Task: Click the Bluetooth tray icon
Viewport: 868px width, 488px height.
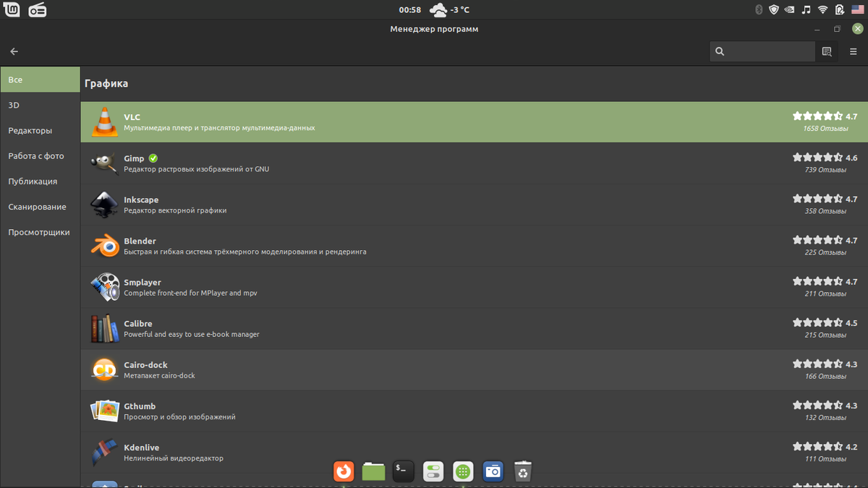Action: pyautogui.click(x=759, y=10)
